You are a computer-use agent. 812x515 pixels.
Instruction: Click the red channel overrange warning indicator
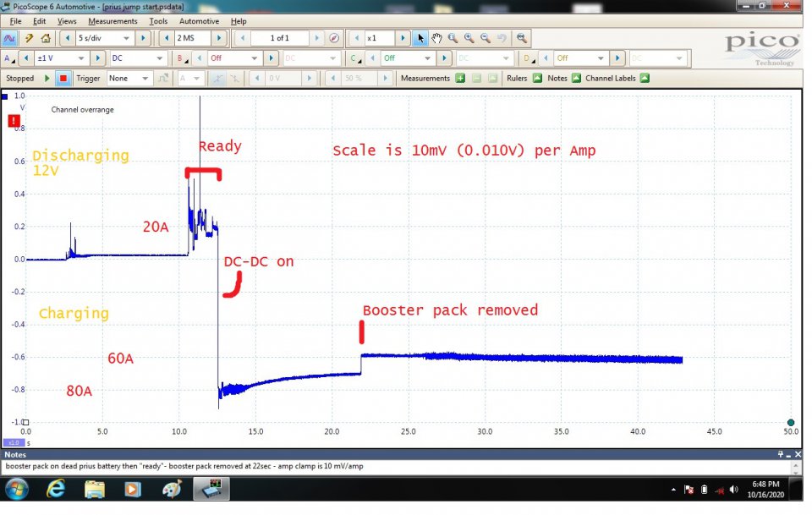13,121
